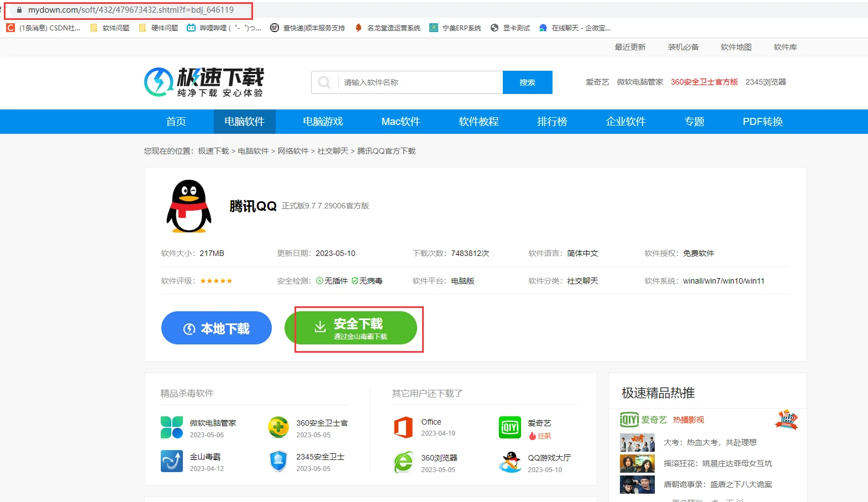This screenshot has height=502, width=868.
Task: Open the 名龙堂造运营系统 bookmark
Action: coord(387,28)
